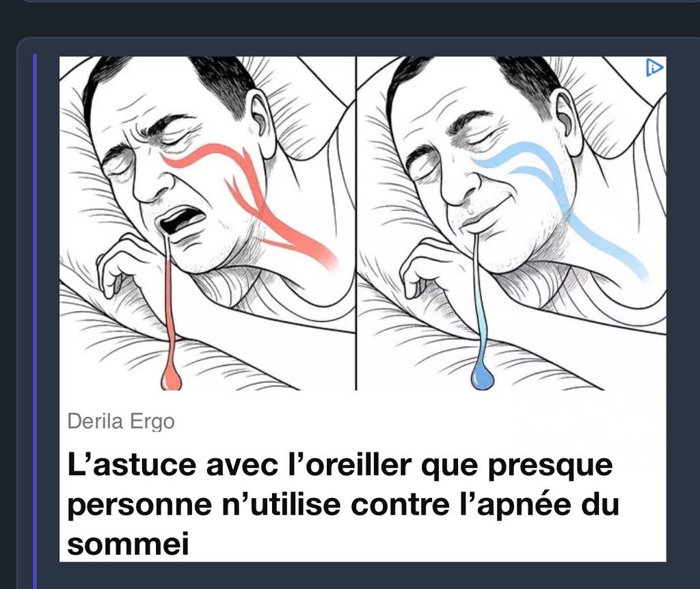Open the headline about l'apnée du sommeil
Viewport: 700px width, 589px height.
pos(343,504)
